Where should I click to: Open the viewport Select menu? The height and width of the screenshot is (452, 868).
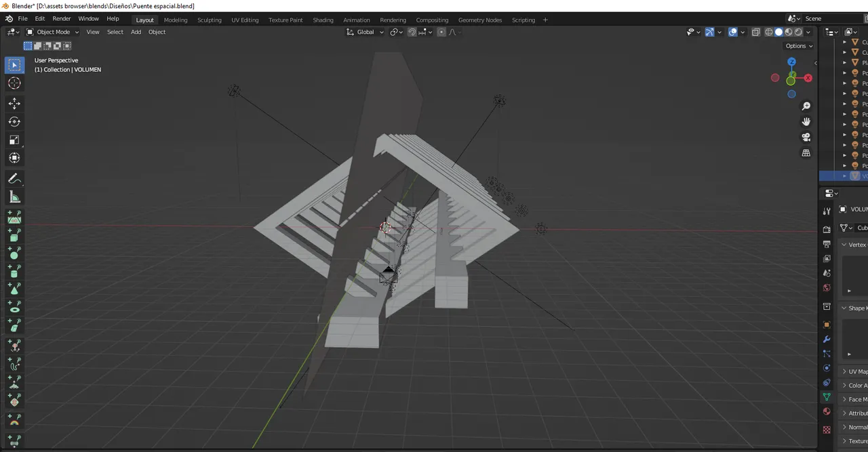[x=115, y=32]
